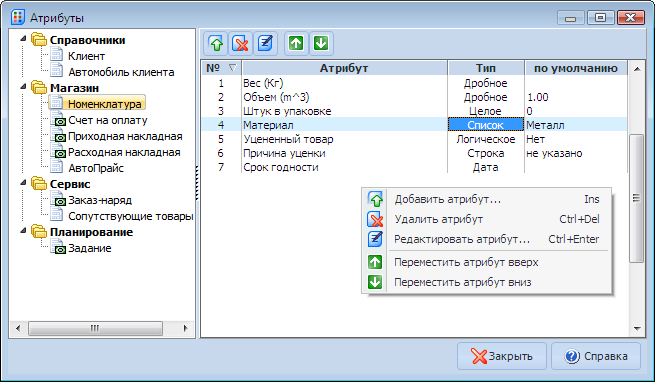Image resolution: width=655 pixels, height=382 pixels.
Task: Click the Закрыть button
Action: (502, 356)
